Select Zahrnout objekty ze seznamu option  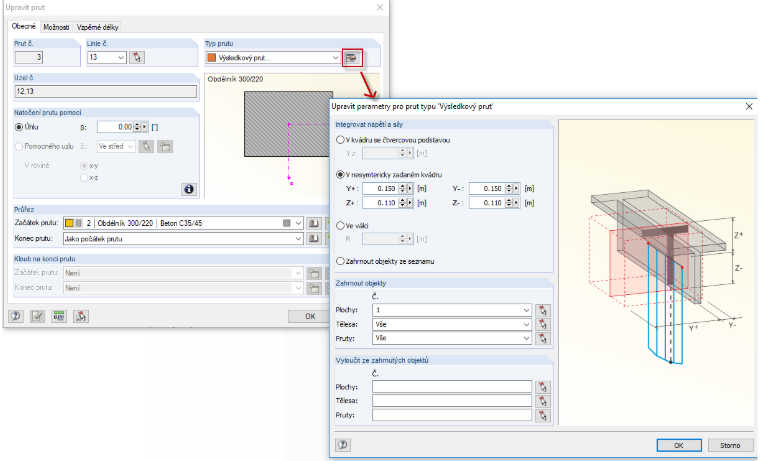tap(340, 261)
